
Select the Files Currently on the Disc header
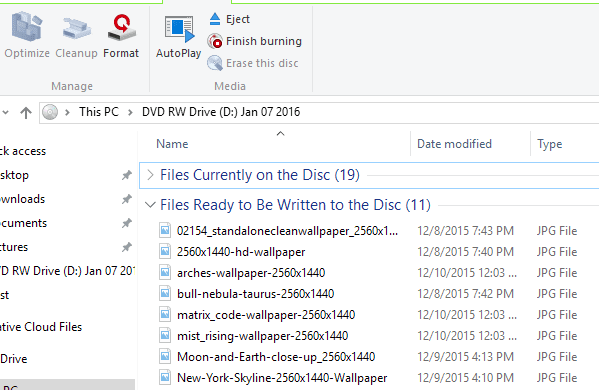point(260,175)
